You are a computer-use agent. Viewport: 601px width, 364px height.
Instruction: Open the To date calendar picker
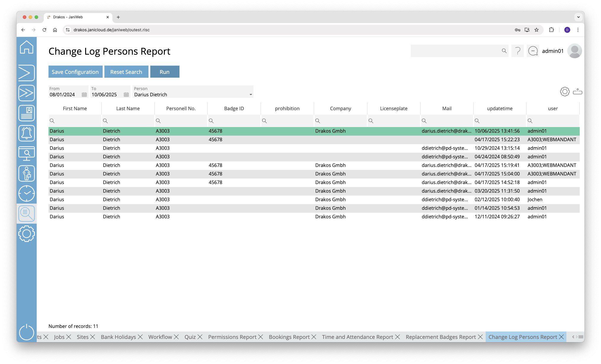(126, 95)
